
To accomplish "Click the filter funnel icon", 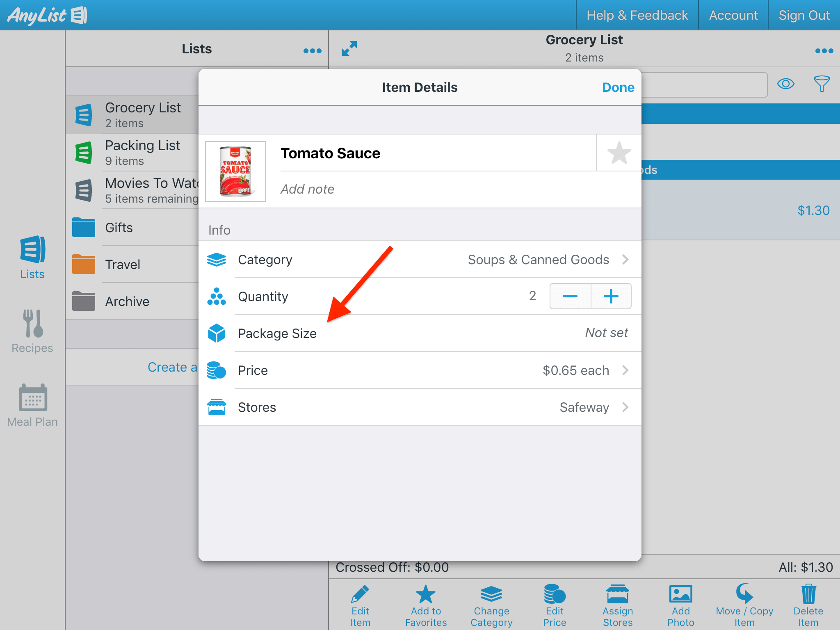I will (822, 84).
